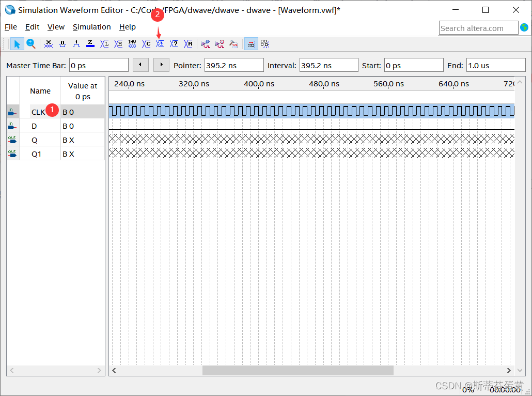
Task: Select the Q signal row
Action: [56, 140]
